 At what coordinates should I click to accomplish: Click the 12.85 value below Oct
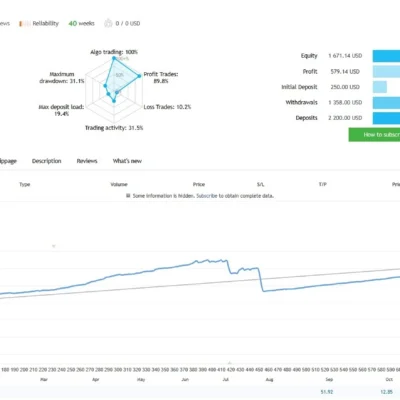(387, 392)
